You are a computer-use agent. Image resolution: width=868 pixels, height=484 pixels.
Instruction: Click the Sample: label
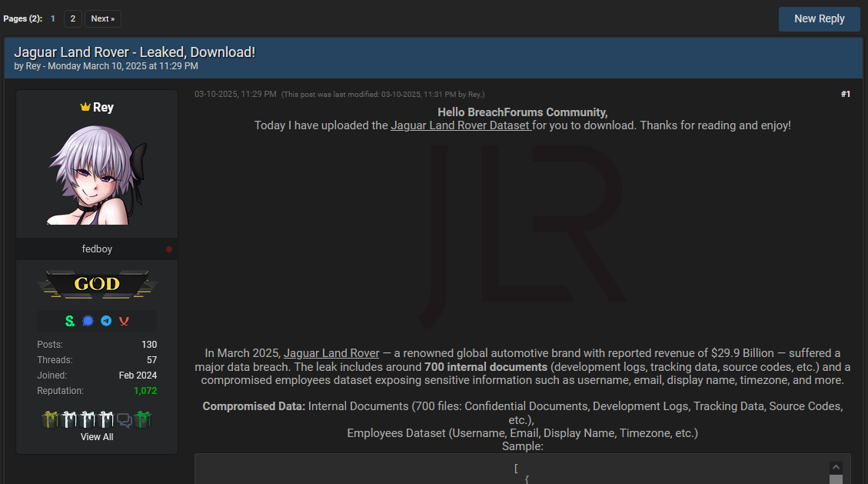(523, 446)
